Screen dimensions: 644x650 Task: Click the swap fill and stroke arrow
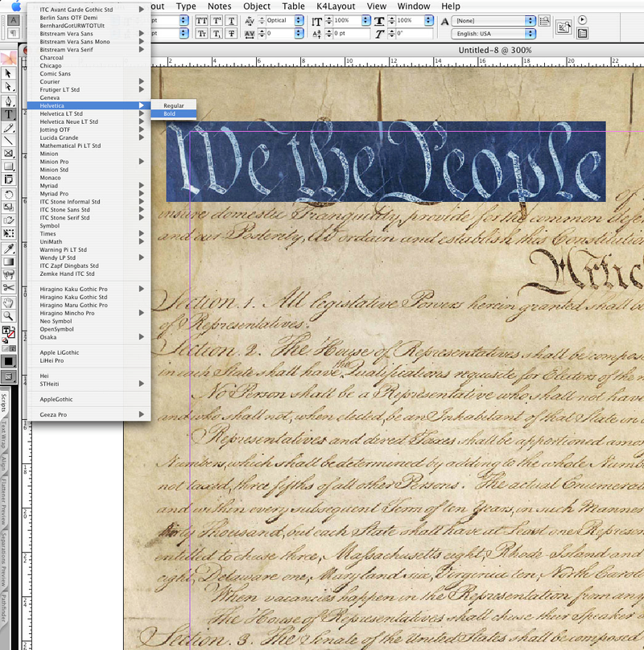click(14, 329)
